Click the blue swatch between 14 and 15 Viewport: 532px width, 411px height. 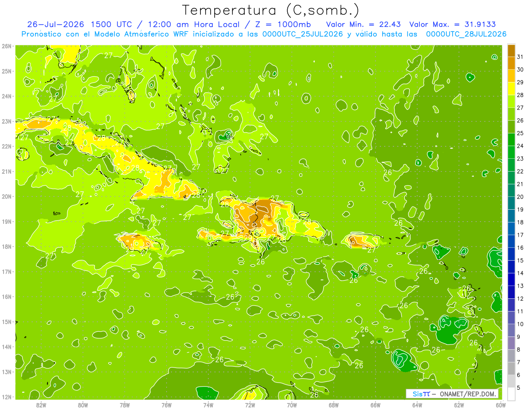511,267
